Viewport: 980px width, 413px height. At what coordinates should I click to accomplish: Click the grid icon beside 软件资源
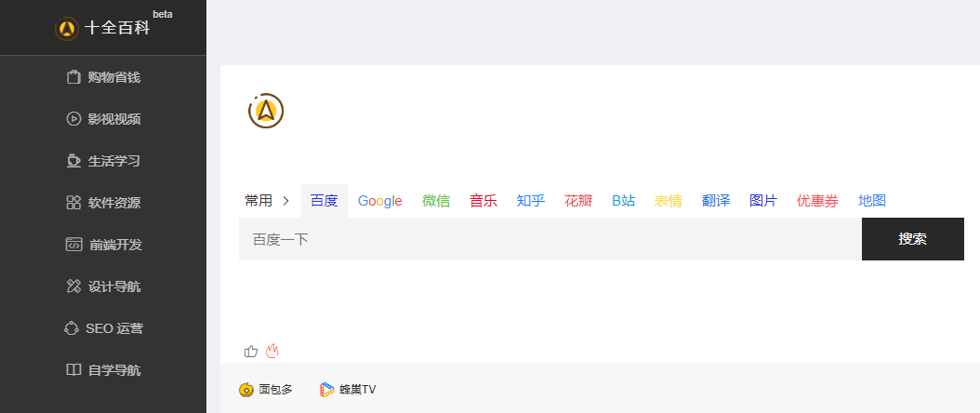[73, 203]
